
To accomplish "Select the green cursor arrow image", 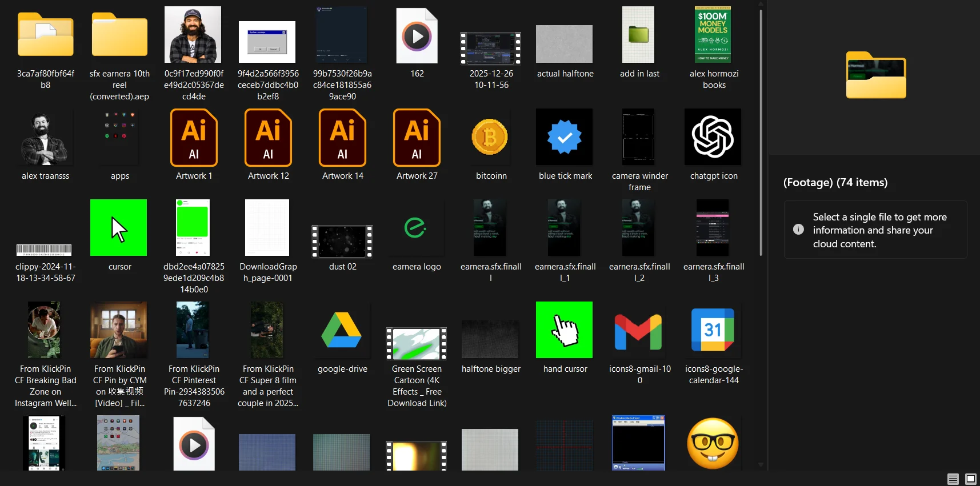I will click(x=119, y=228).
